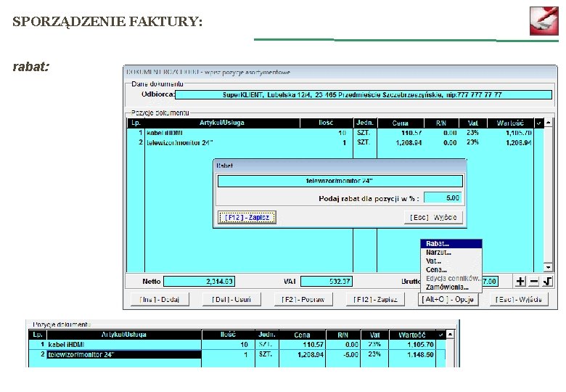Image resolution: width=566 pixels, height=392 pixels.
Task: Click the checkmark column header in upper table
Action: click(x=538, y=123)
